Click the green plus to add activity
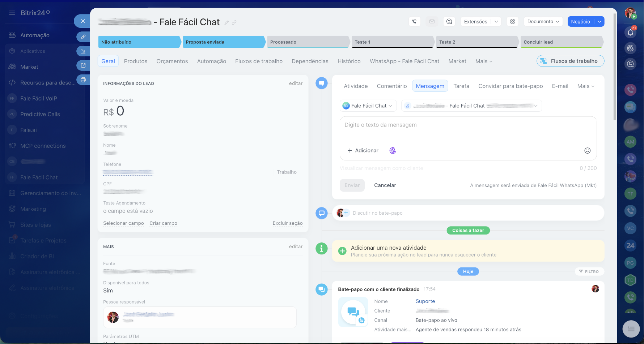 click(x=342, y=251)
